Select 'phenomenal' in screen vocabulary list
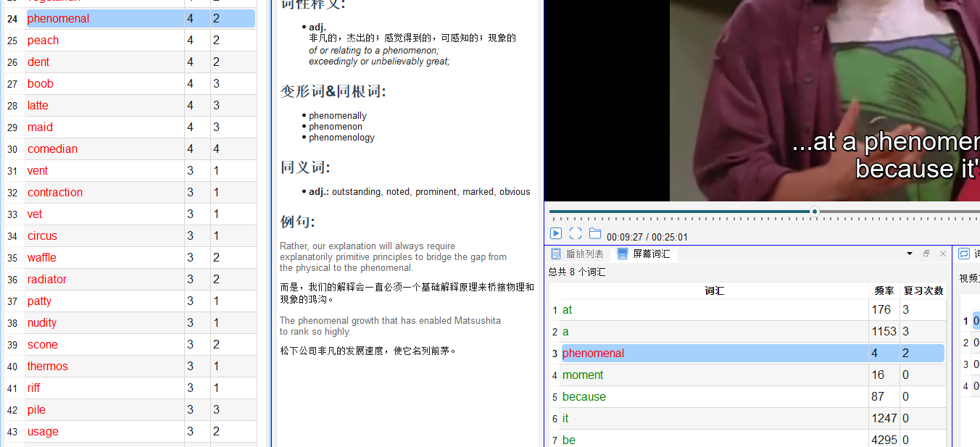 [593, 353]
